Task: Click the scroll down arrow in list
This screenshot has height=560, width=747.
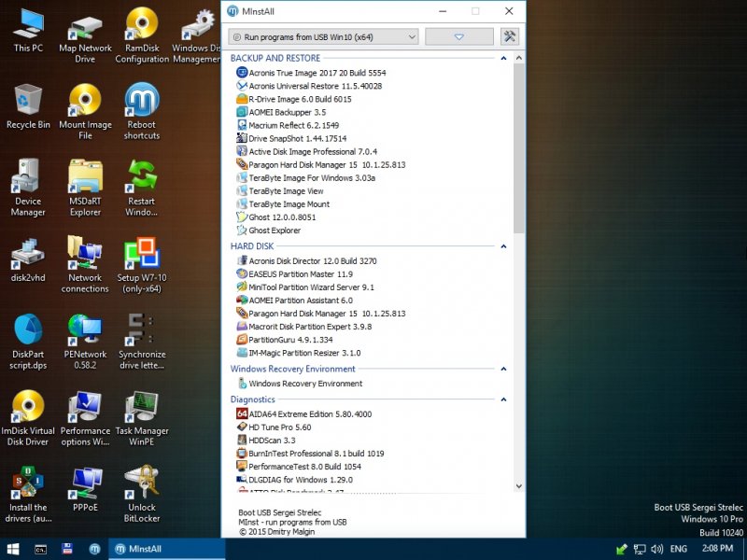Action: [519, 486]
